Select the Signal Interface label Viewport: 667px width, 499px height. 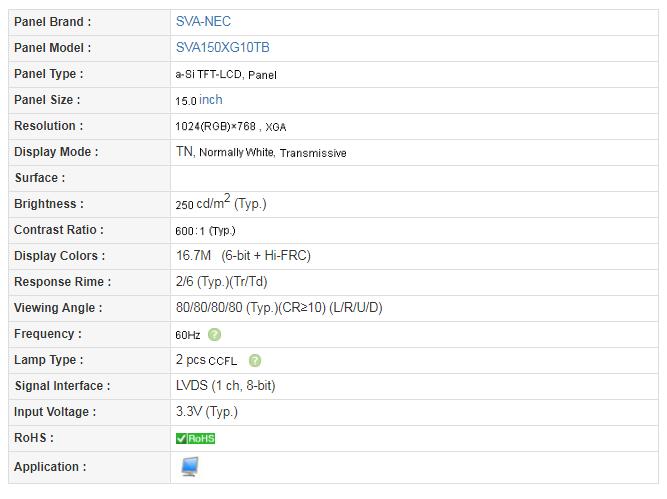pyautogui.click(x=63, y=386)
